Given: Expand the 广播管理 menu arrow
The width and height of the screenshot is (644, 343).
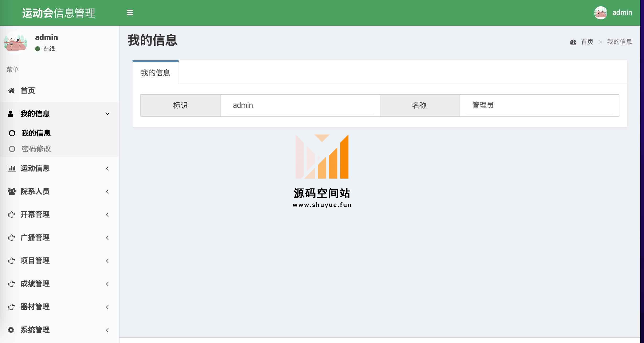Looking at the screenshot, I should tap(107, 238).
